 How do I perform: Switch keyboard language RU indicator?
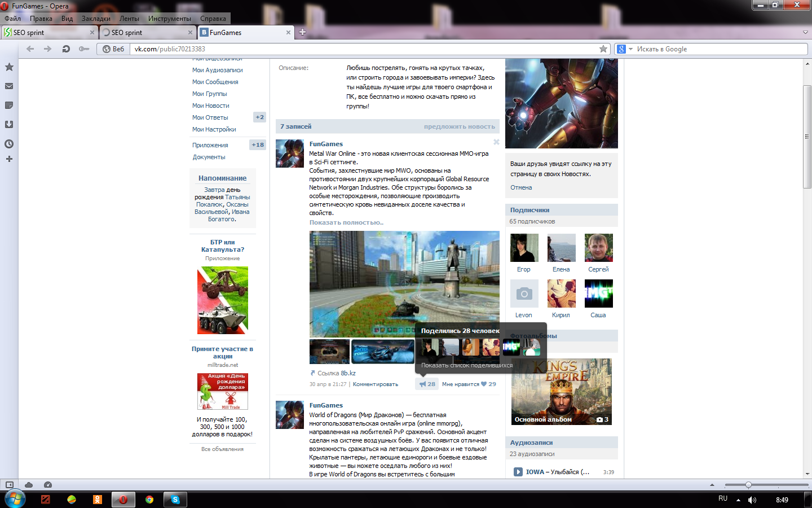(x=723, y=499)
